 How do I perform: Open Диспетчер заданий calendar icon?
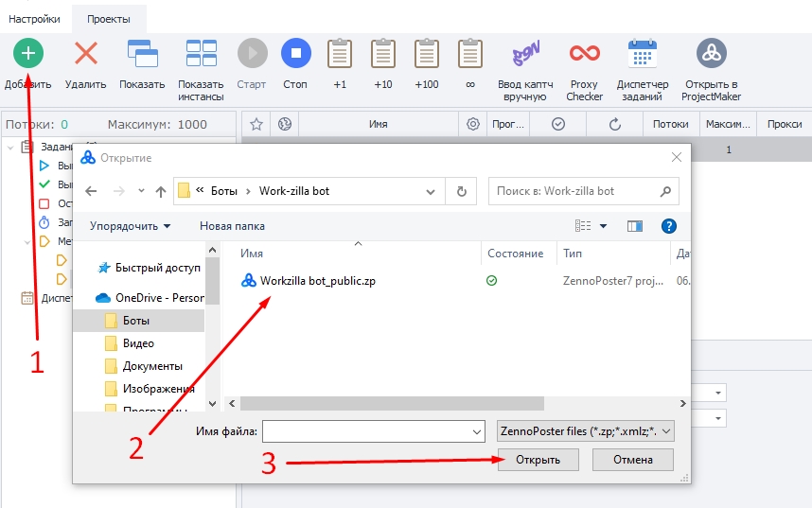(x=643, y=53)
